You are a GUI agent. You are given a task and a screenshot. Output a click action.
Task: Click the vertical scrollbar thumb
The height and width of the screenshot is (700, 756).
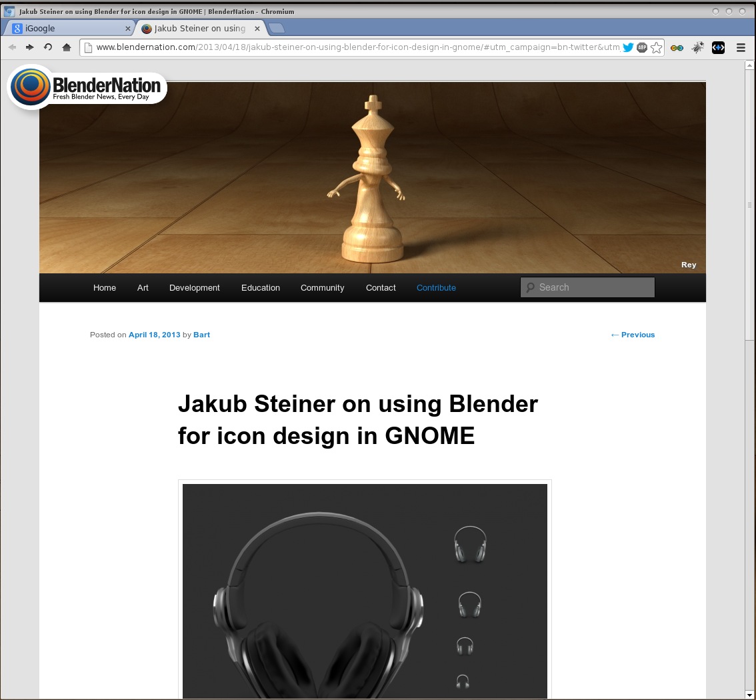point(749,205)
